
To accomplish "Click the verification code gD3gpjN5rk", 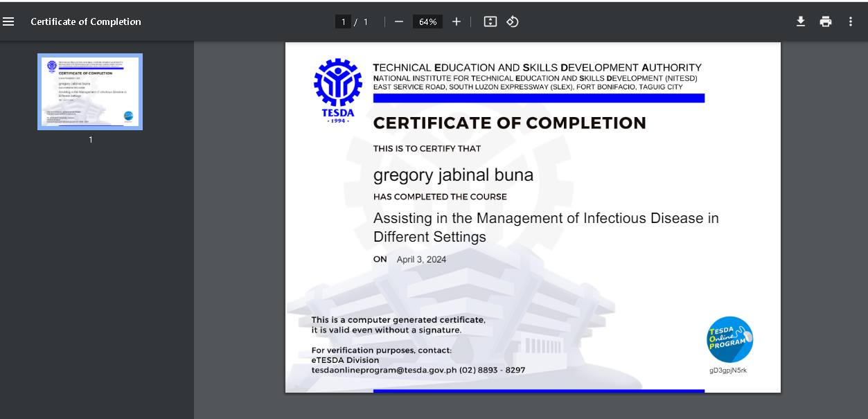I will coord(727,370).
